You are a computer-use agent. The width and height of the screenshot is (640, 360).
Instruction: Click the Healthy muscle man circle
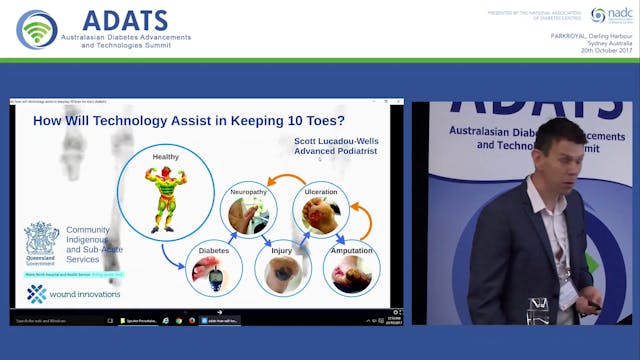point(166,193)
